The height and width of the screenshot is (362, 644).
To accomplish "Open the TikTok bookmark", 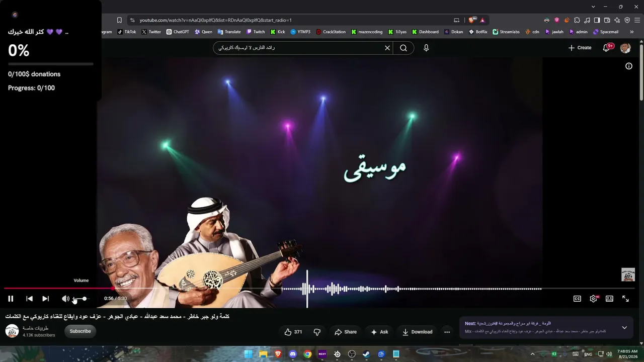I will pos(127,32).
